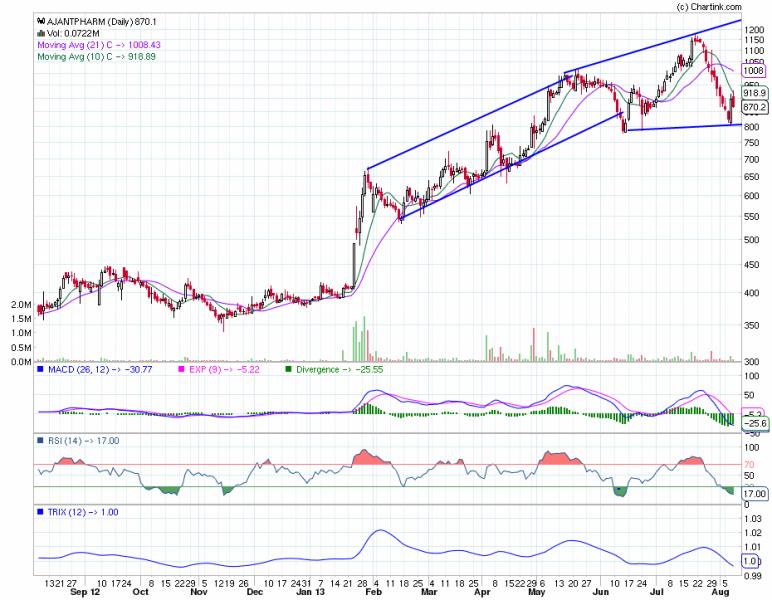Click the green Divergence legend square
The width and height of the screenshot is (772, 600).
coord(288,369)
